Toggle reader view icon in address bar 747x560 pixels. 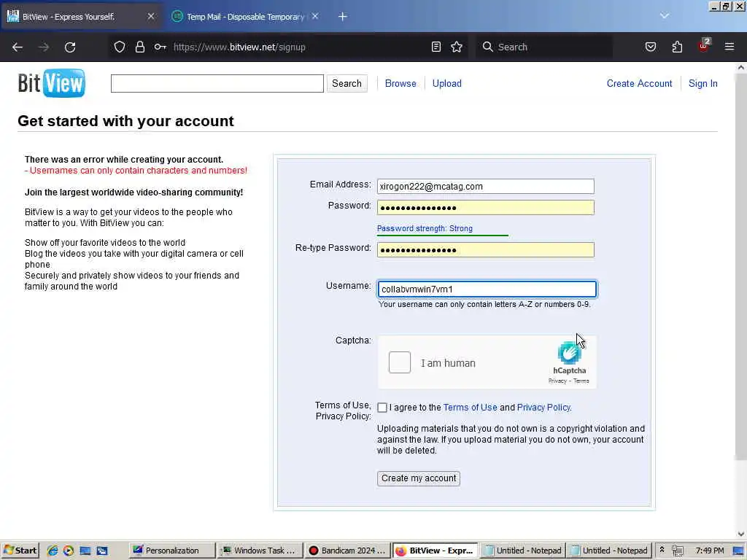[436, 47]
